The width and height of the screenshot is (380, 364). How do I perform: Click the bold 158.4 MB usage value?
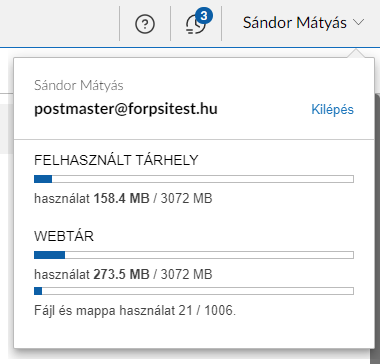tap(121, 199)
